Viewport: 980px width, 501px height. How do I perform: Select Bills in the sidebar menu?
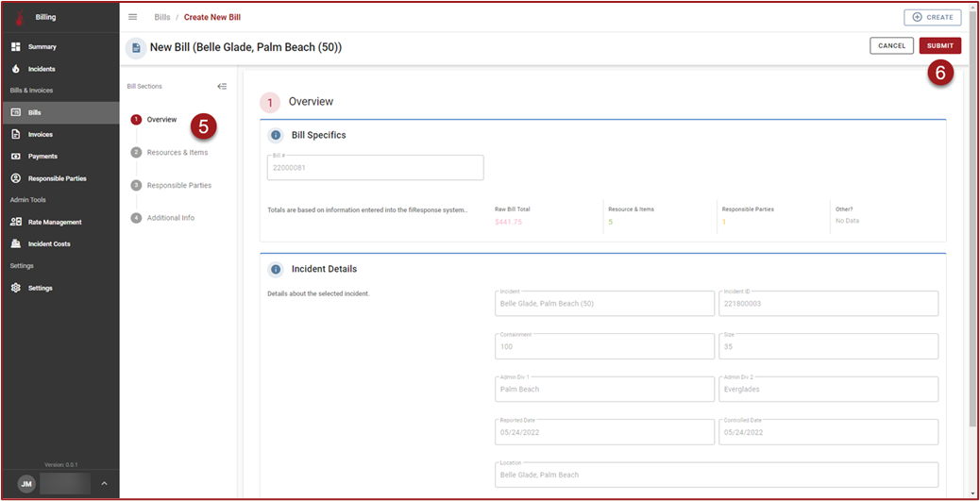point(35,112)
